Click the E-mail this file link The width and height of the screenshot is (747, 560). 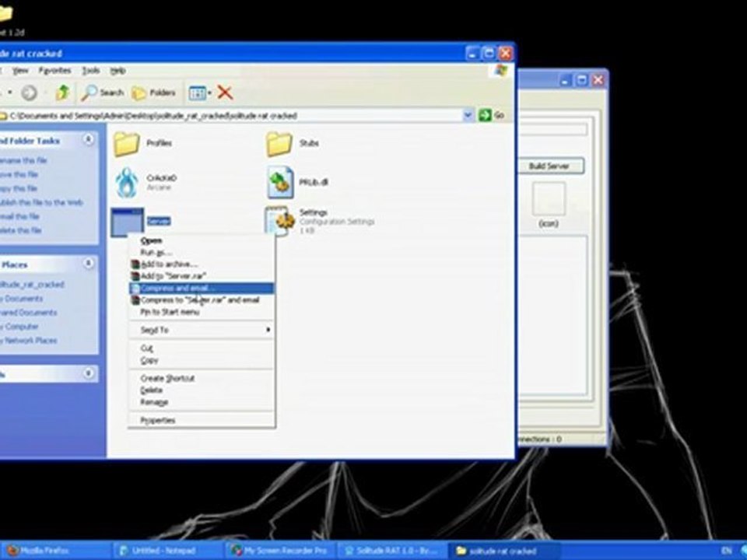19,216
